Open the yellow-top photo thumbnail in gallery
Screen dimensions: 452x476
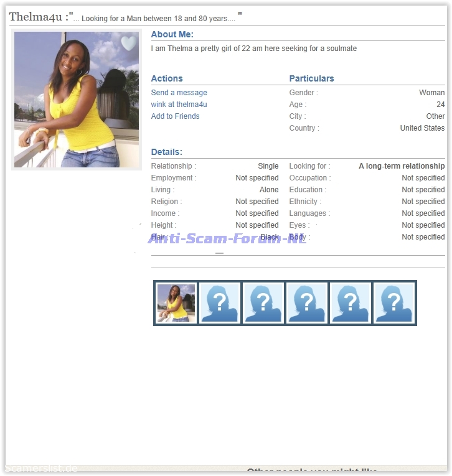(x=176, y=303)
